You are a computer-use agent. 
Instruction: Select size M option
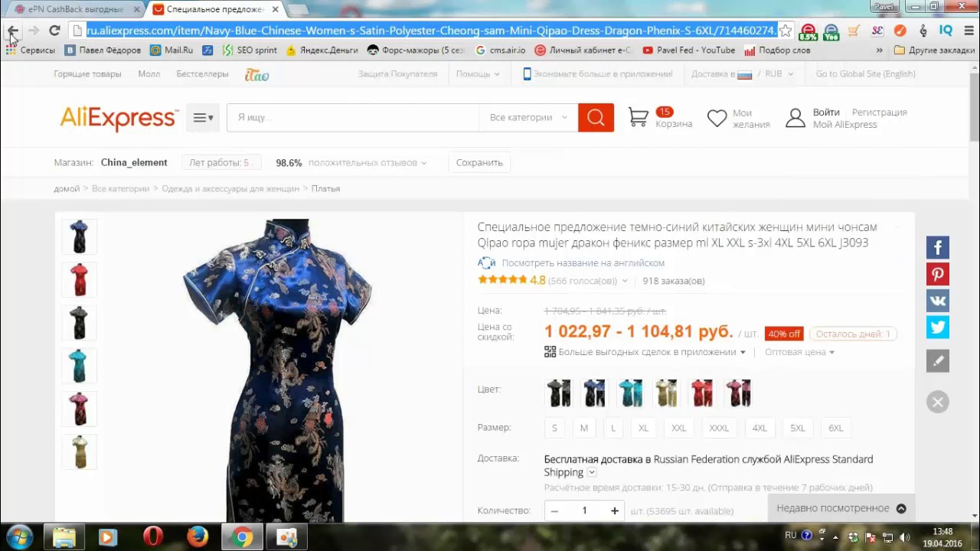584,428
